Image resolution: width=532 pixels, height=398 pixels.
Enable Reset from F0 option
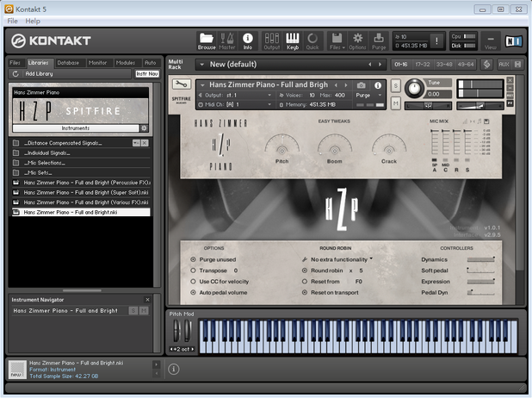pos(305,282)
